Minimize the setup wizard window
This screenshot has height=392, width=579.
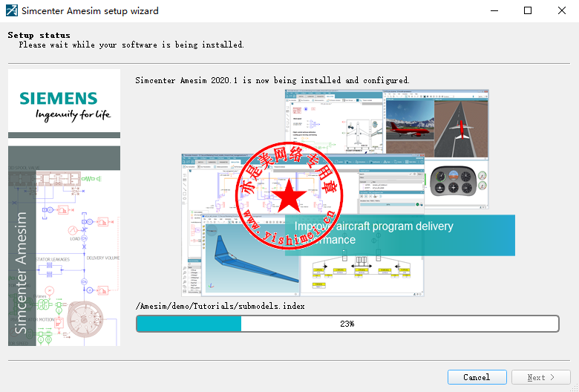[494, 10]
